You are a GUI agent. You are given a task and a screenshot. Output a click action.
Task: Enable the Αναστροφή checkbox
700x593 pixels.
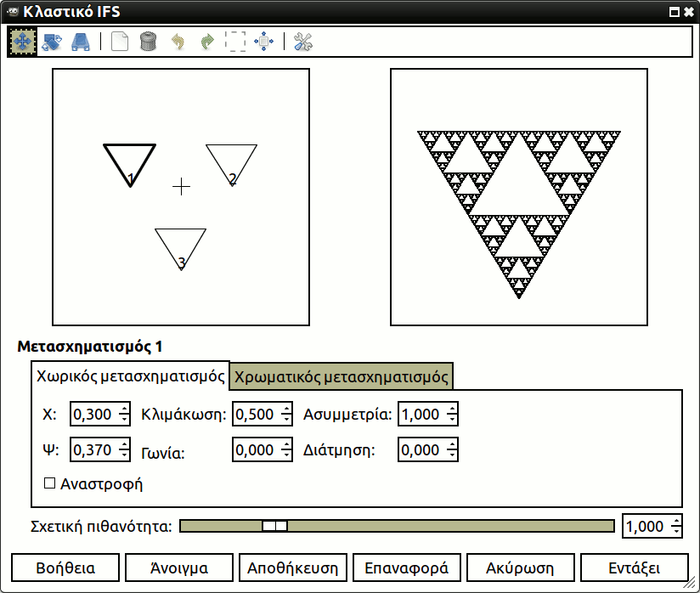50,484
